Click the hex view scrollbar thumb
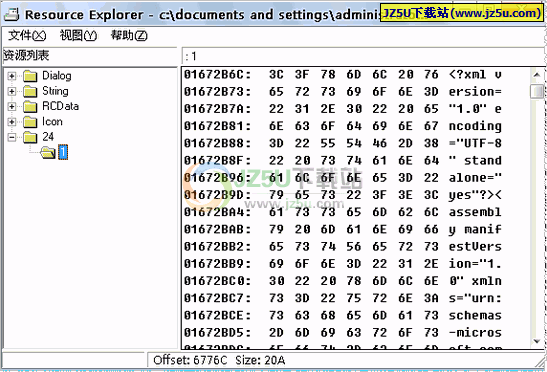 [x=537, y=91]
